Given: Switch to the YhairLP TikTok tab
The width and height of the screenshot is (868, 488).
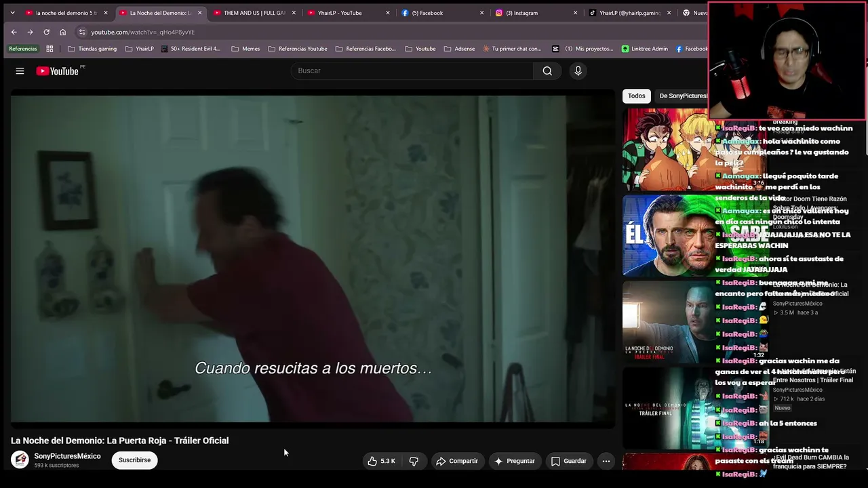Looking at the screenshot, I should tap(630, 13).
